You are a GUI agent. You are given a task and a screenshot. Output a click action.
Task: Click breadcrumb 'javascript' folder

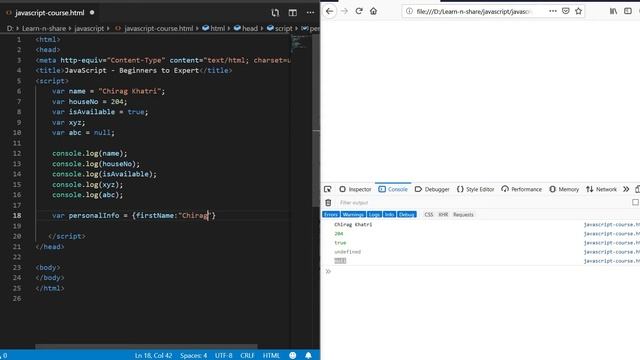point(89,28)
